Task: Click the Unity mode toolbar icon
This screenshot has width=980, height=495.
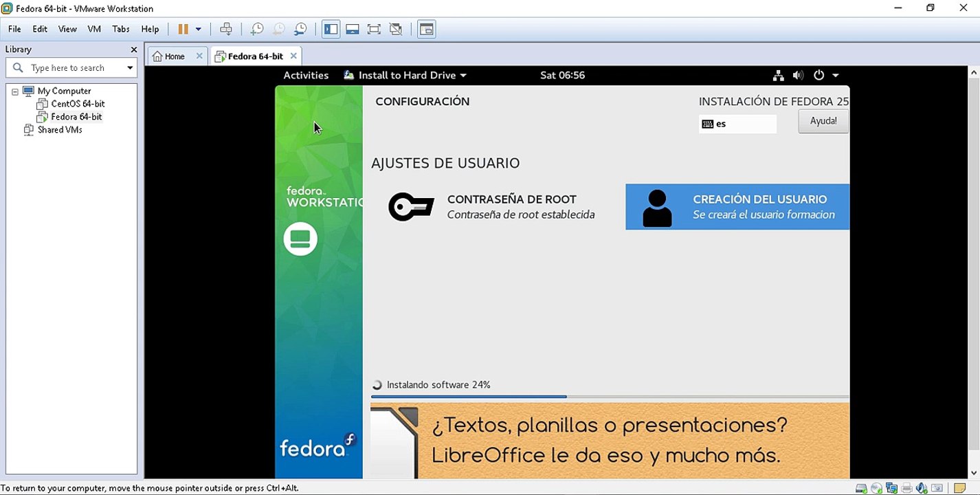Action: pyautogui.click(x=396, y=29)
